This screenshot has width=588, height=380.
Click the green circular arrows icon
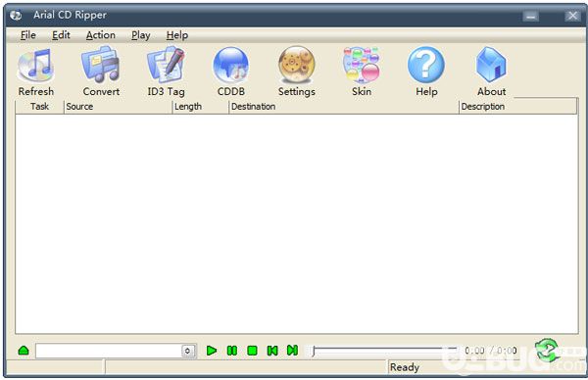[547, 350]
